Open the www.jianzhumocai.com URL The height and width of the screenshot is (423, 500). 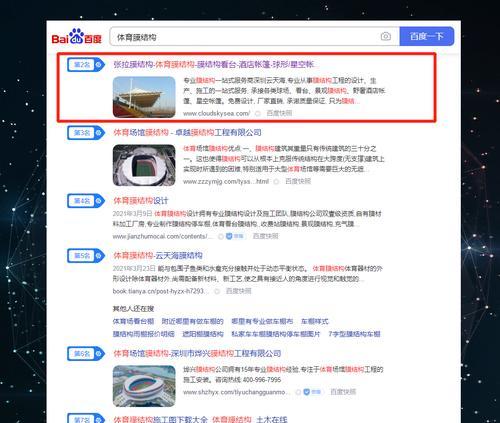click(163, 236)
